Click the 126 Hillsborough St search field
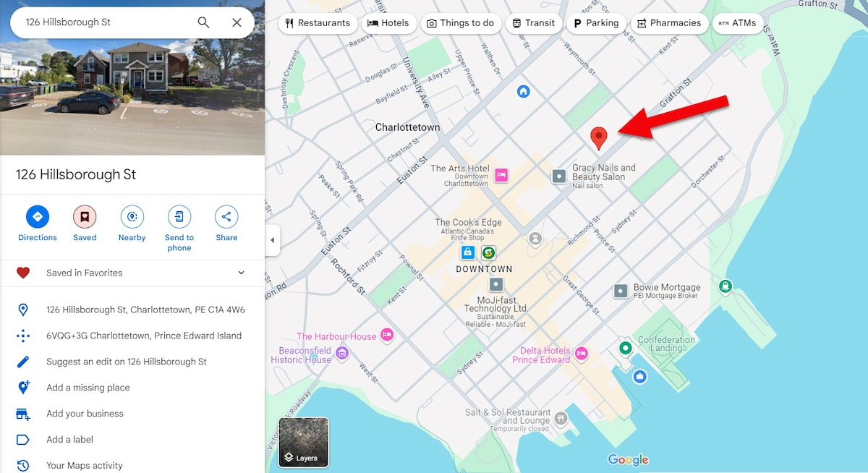The image size is (868, 473). (106, 22)
